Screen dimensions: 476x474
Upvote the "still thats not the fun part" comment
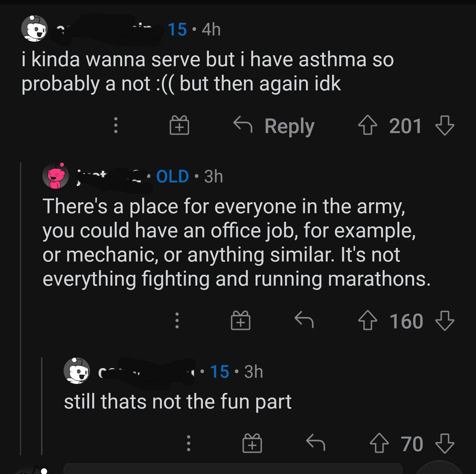coord(379,444)
